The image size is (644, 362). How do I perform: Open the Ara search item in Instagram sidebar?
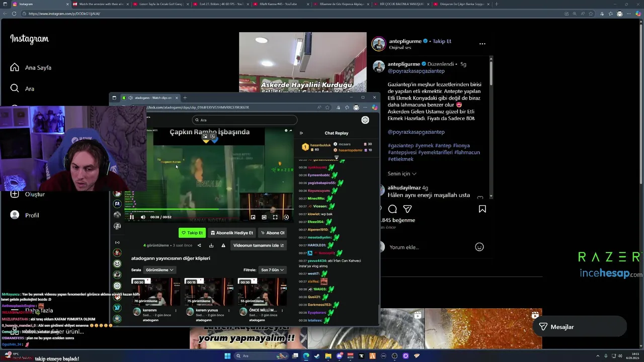point(22,88)
